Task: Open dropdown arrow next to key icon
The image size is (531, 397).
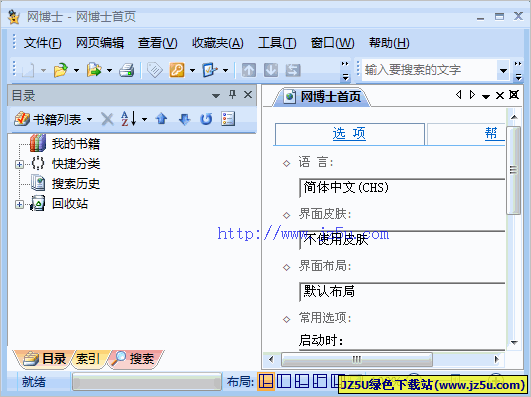Action: coord(192,71)
